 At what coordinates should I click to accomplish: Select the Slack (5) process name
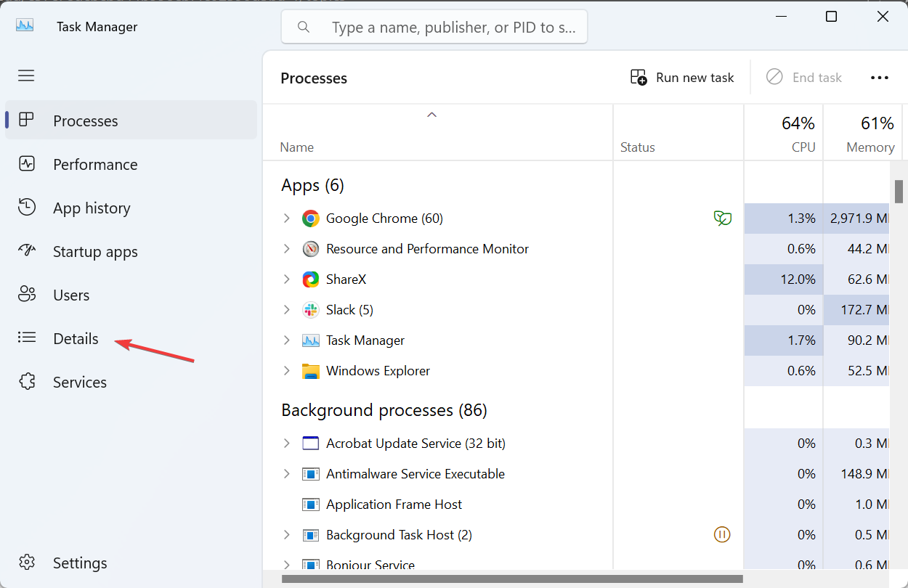[349, 310]
